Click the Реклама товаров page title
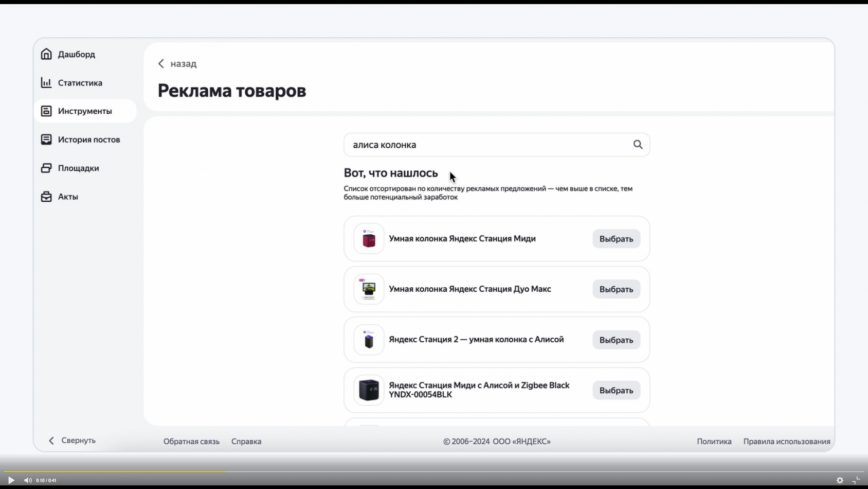This screenshot has height=489, width=868. click(232, 91)
